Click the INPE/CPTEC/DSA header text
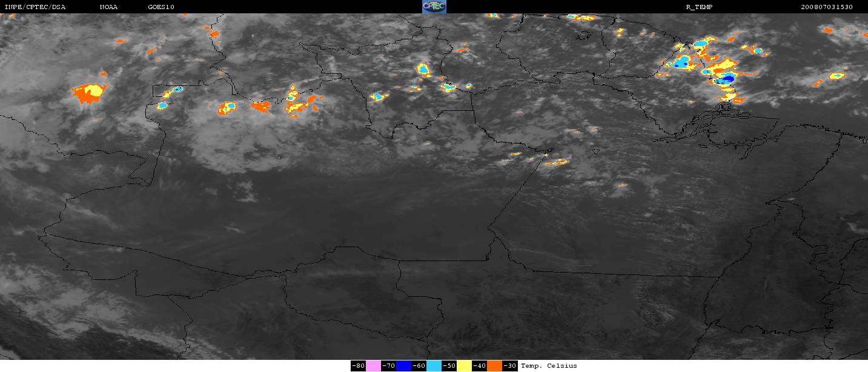This screenshot has height=372, width=868. 35,7
